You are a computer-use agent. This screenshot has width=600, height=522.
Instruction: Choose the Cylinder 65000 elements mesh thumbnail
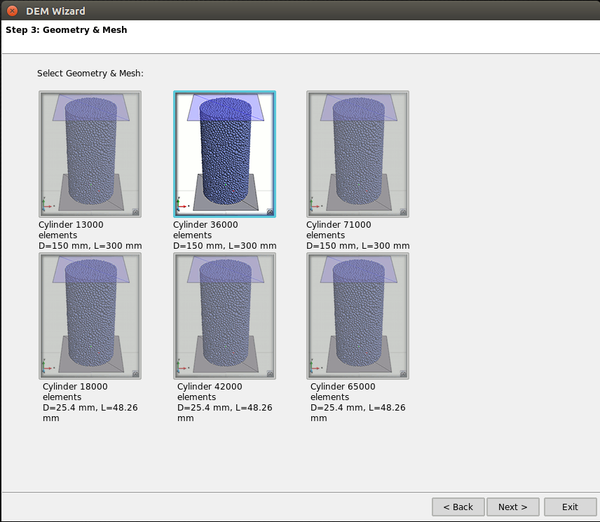point(358,315)
